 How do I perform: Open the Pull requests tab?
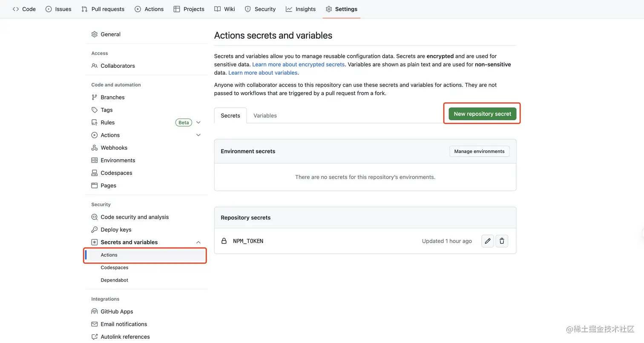[x=103, y=9]
